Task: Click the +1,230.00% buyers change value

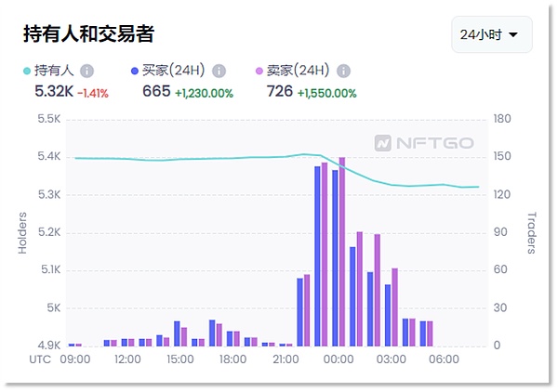Action: (x=204, y=92)
